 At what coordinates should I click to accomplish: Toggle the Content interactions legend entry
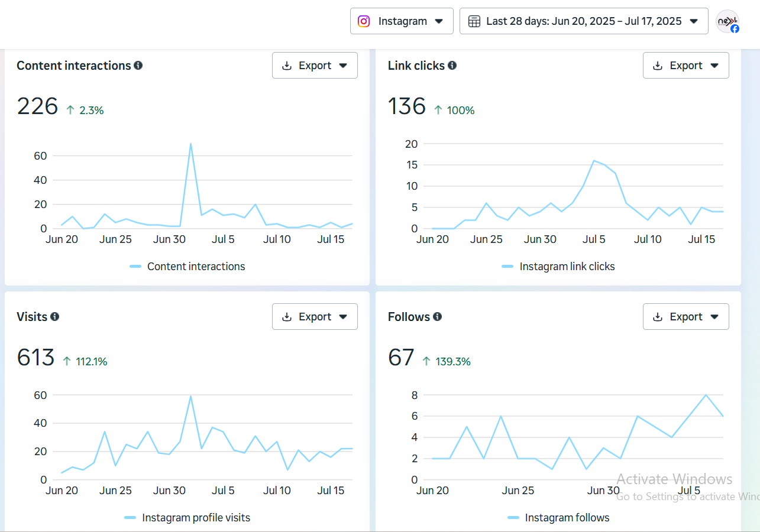187,267
